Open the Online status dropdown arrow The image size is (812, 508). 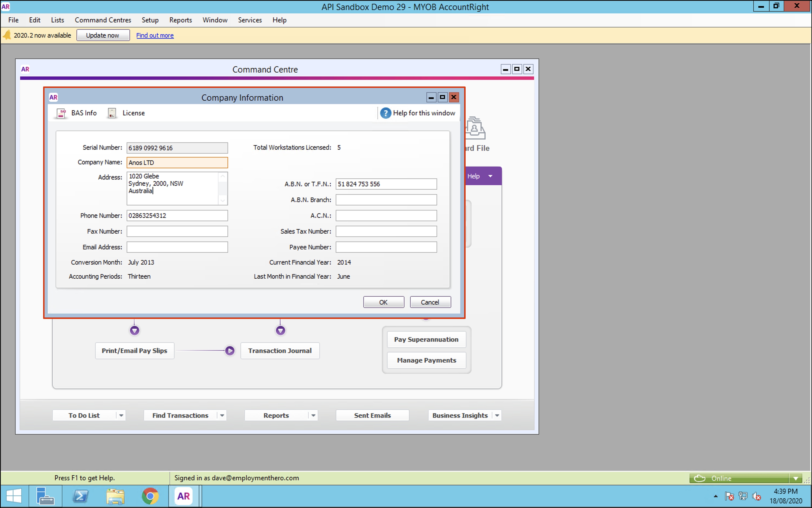pyautogui.click(x=796, y=478)
